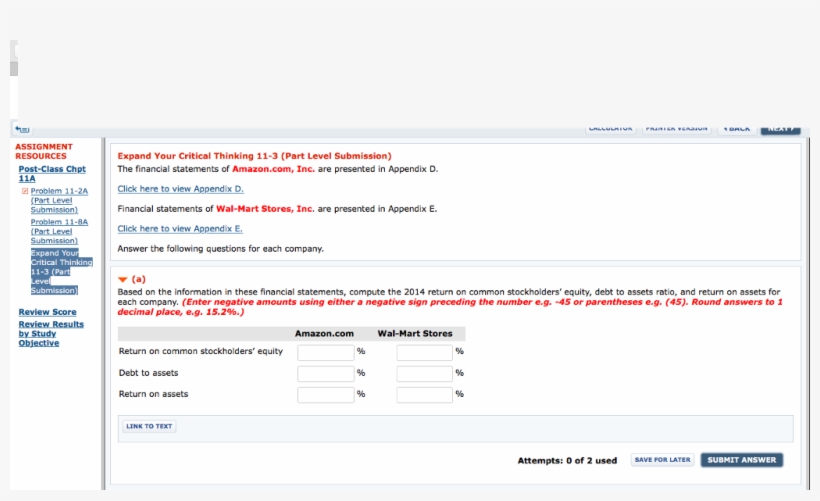Screen dimensions: 820x501
Task: Go Back to the previous question
Action: (737, 128)
